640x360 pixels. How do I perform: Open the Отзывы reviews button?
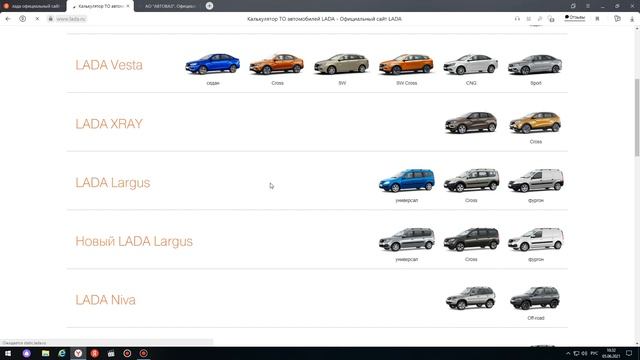coord(575,18)
